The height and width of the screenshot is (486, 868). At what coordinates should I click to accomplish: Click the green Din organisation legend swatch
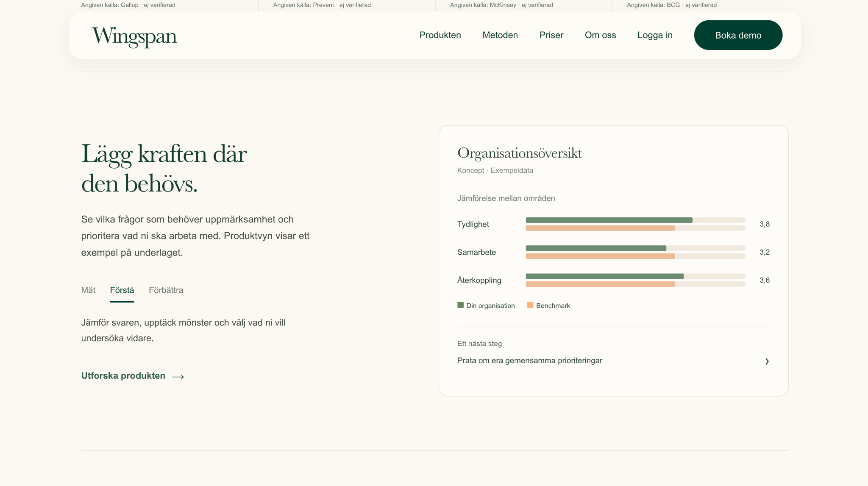460,305
